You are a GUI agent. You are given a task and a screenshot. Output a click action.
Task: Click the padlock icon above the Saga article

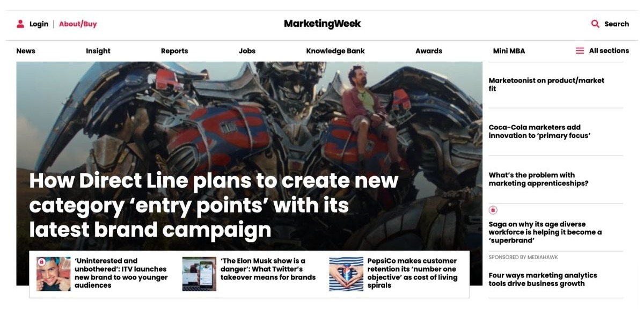[493, 210]
